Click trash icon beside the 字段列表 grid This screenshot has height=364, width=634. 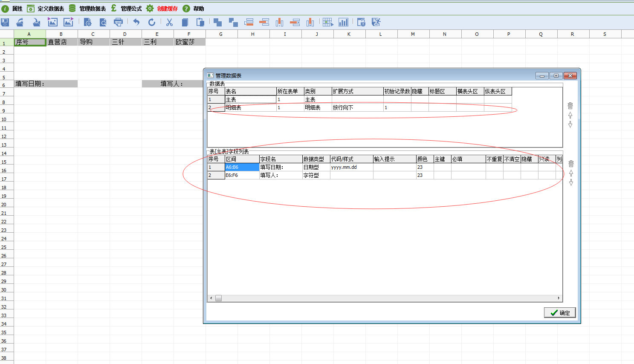coord(571,164)
